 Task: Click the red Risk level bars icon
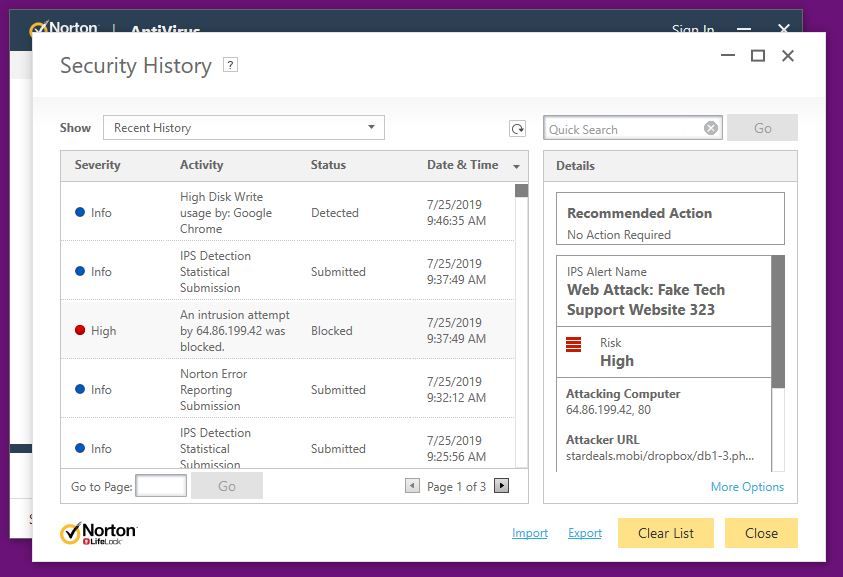pyautogui.click(x=574, y=344)
